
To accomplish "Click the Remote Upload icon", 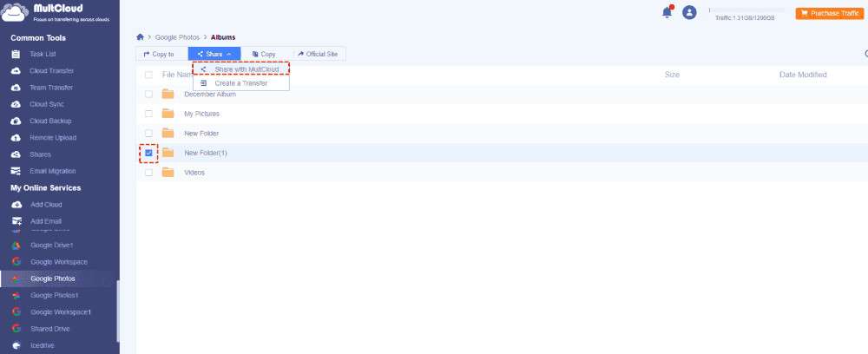I will click(16, 138).
